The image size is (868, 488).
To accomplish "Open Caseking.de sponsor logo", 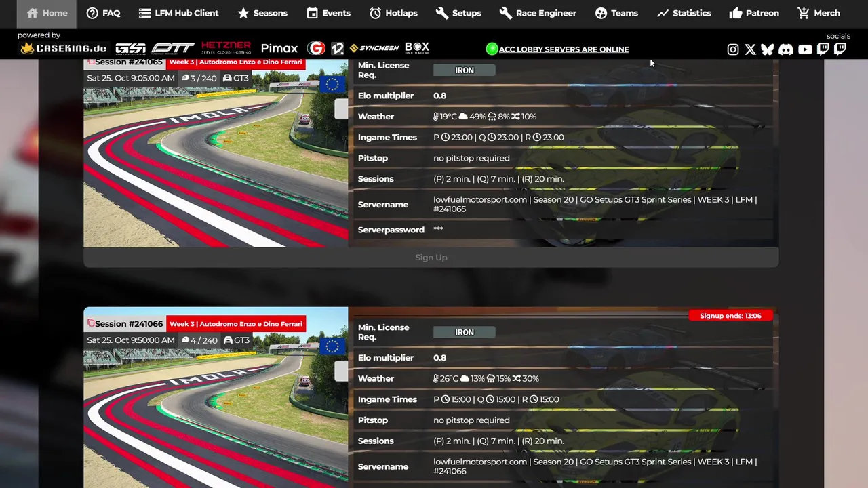I will point(64,48).
